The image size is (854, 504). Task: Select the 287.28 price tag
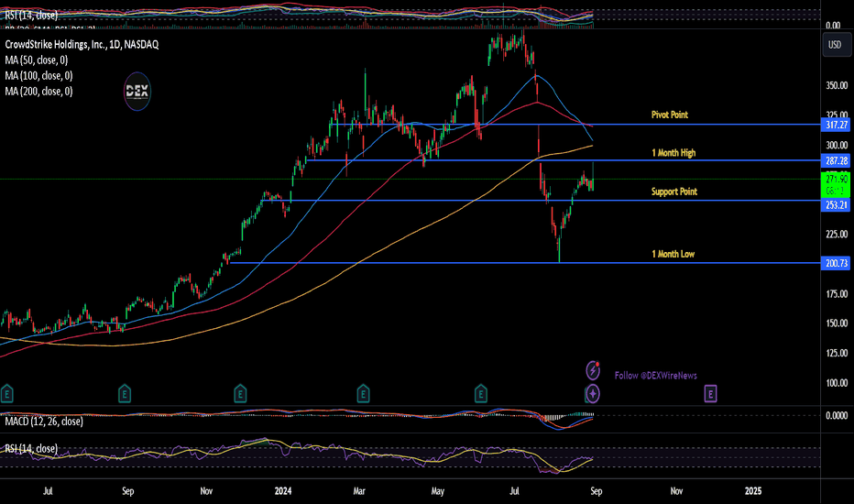coord(836,160)
